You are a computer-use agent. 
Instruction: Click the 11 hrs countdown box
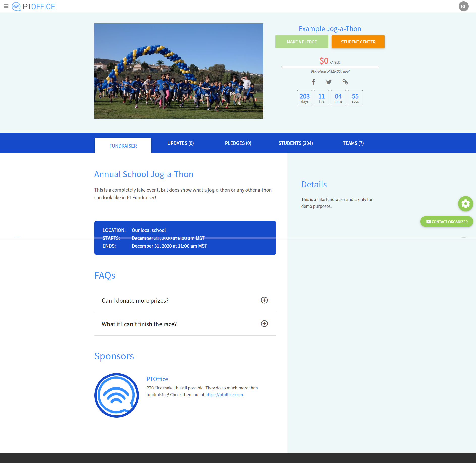pyautogui.click(x=322, y=98)
